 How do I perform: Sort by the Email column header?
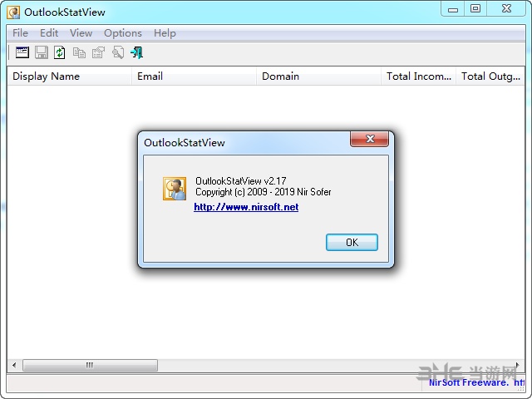point(194,76)
